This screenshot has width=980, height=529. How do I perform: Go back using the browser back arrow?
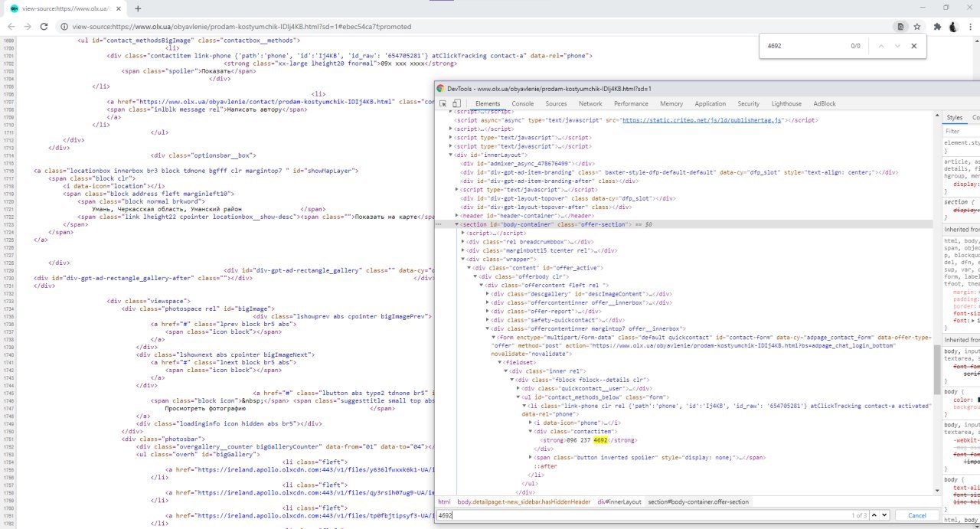[11, 26]
